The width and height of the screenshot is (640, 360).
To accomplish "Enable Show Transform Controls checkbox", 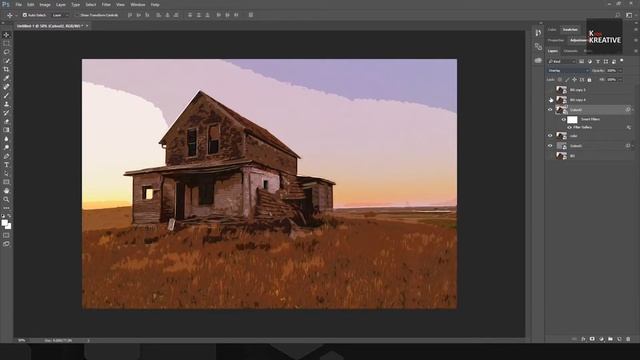I will coord(76,15).
